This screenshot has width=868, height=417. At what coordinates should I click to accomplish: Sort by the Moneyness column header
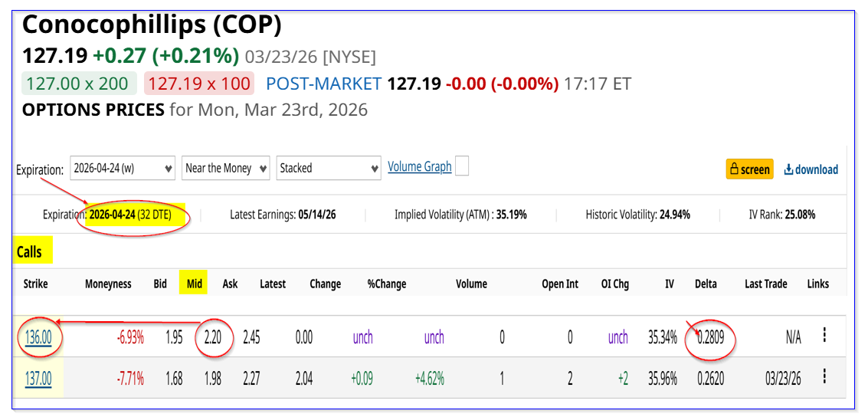(108, 284)
